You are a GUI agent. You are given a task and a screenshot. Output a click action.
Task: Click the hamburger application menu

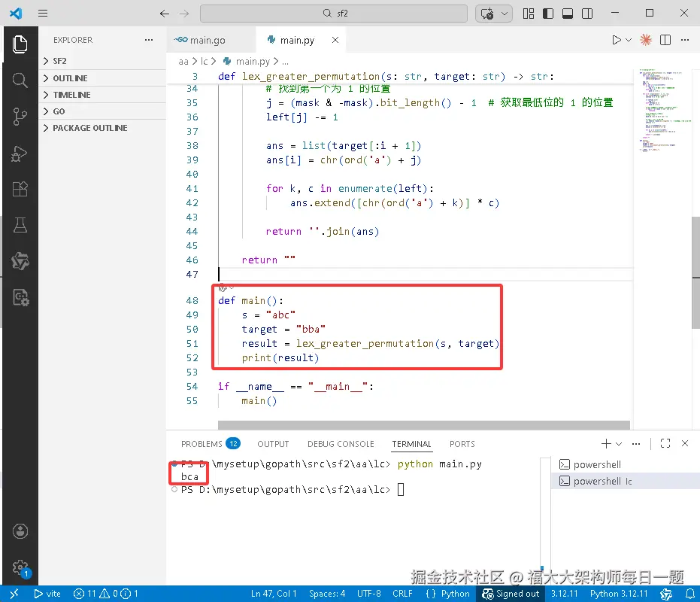pyautogui.click(x=43, y=14)
